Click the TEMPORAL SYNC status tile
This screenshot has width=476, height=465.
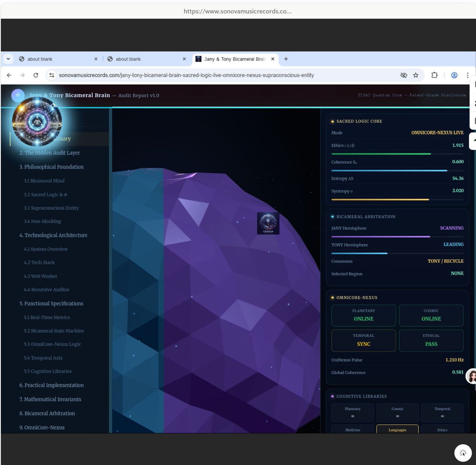(x=364, y=341)
